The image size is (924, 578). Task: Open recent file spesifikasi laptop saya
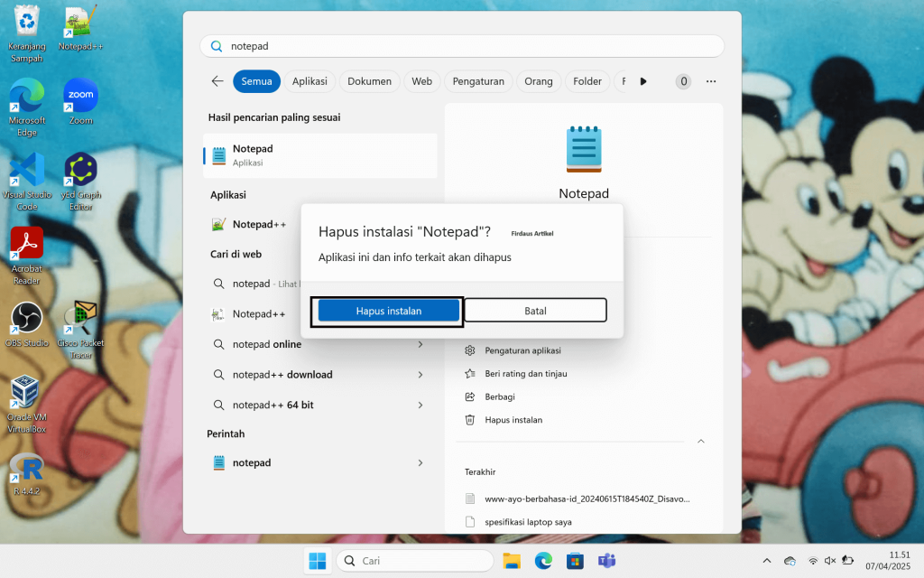click(528, 522)
